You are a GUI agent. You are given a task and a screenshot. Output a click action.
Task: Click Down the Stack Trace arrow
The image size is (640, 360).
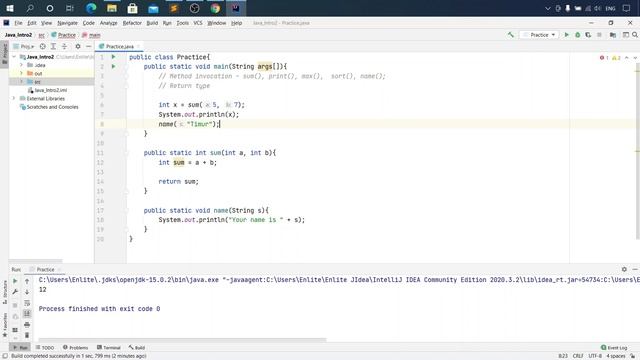tap(27, 292)
